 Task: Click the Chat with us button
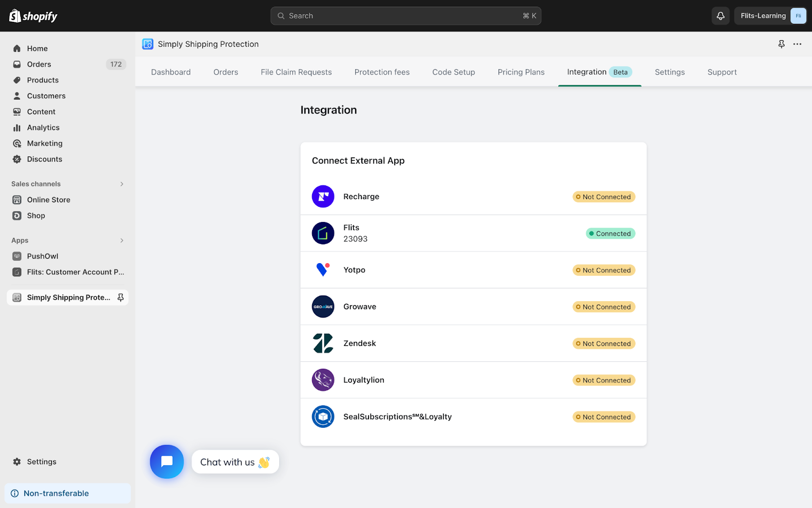pyautogui.click(x=235, y=462)
